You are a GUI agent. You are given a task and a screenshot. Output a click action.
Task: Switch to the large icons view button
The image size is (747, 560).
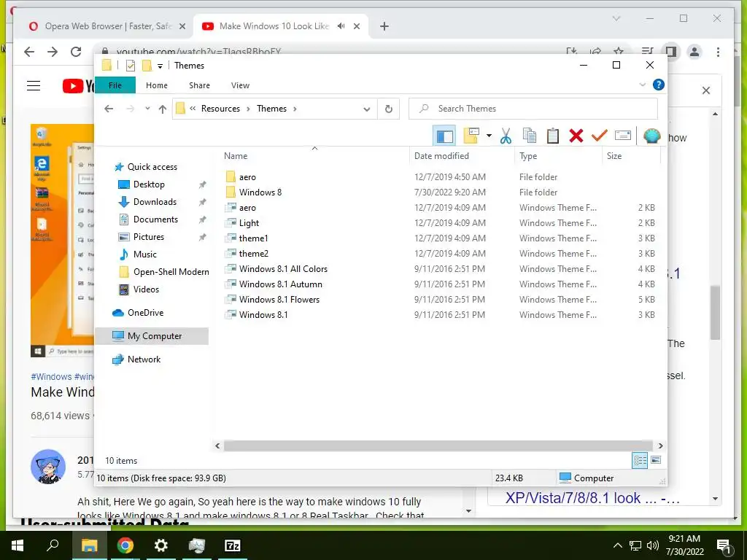tap(656, 460)
